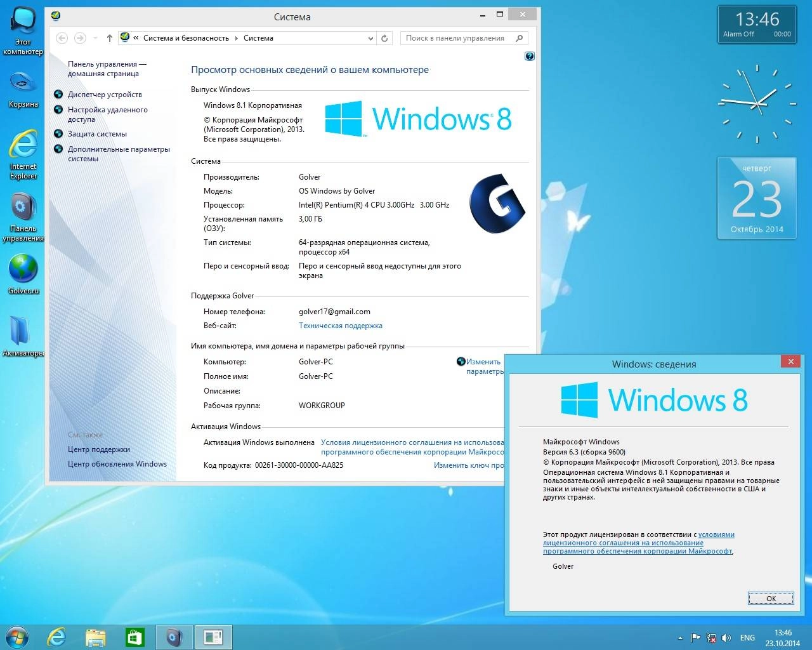
Task: Click the network tray icon
Action: coord(712,638)
